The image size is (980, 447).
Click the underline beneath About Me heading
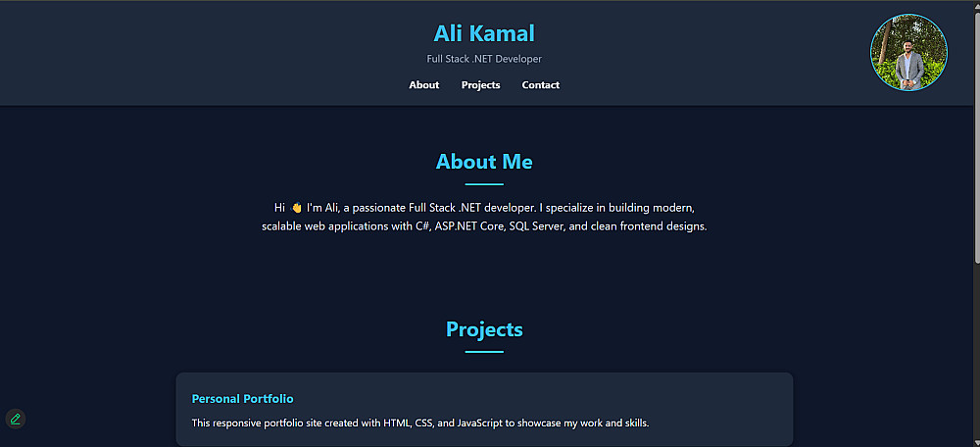click(484, 184)
